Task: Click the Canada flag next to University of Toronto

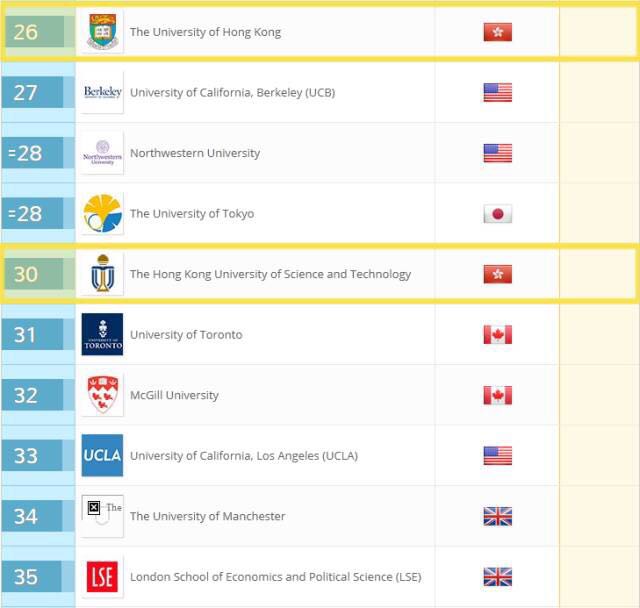Action: [x=497, y=335]
